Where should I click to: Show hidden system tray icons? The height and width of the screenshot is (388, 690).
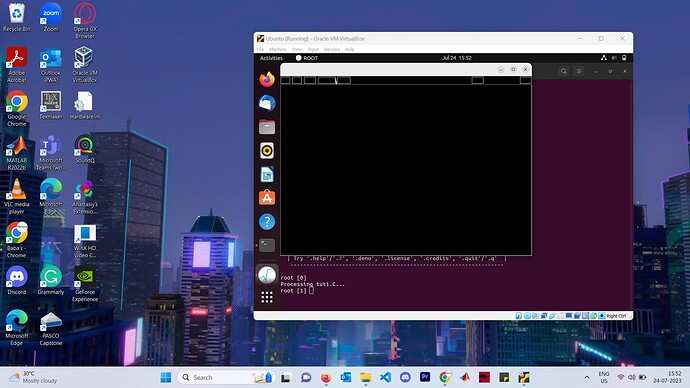(587, 377)
